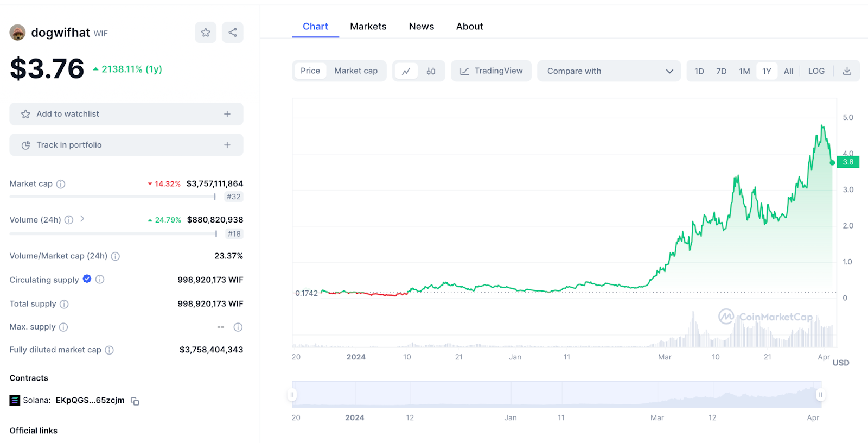Click the current price marker 3.8
The height and width of the screenshot is (443, 868).
[848, 162]
